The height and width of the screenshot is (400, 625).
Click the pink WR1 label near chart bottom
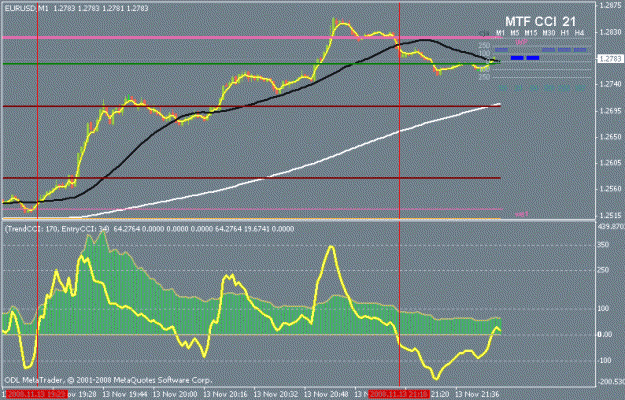click(521, 214)
